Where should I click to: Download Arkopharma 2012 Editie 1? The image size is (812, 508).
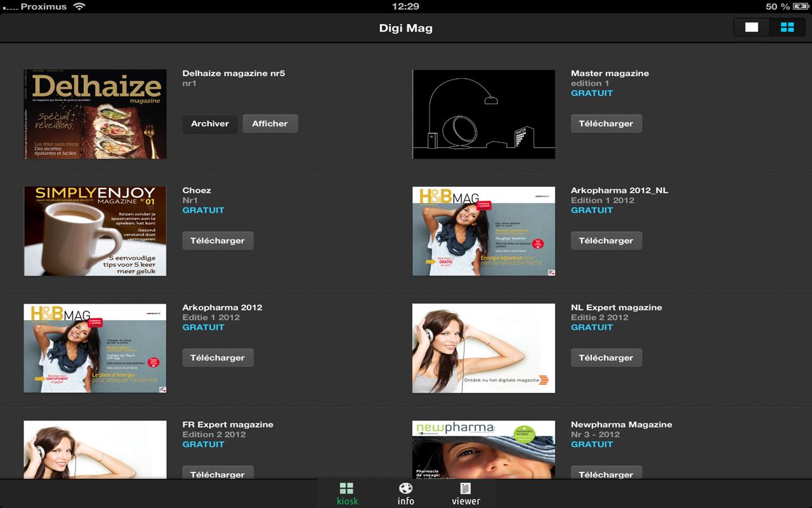(x=218, y=358)
